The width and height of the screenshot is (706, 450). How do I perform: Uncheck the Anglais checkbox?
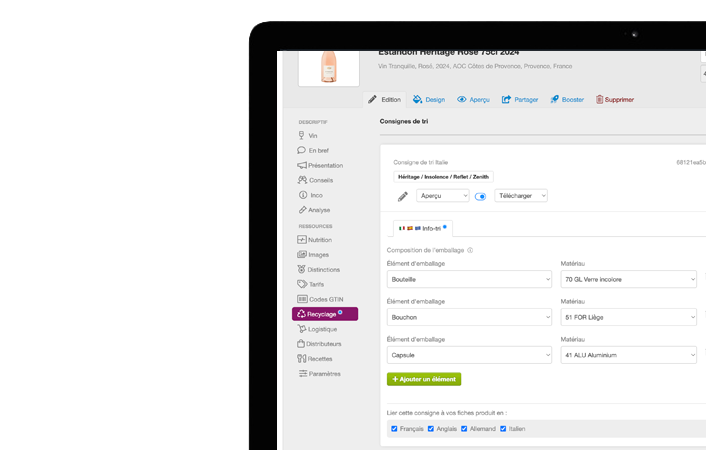pyautogui.click(x=430, y=428)
